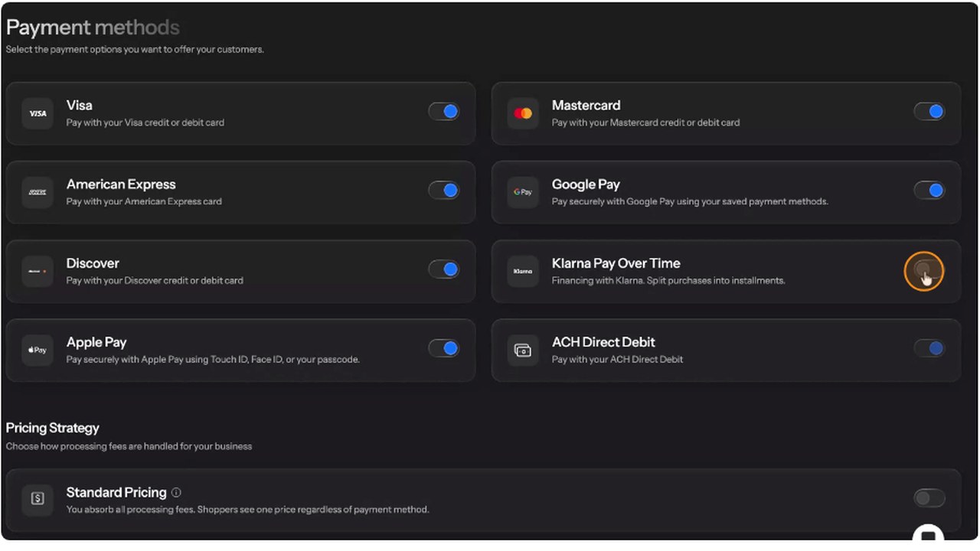Open the info tooltip beside Standard Pricing

[177, 493]
